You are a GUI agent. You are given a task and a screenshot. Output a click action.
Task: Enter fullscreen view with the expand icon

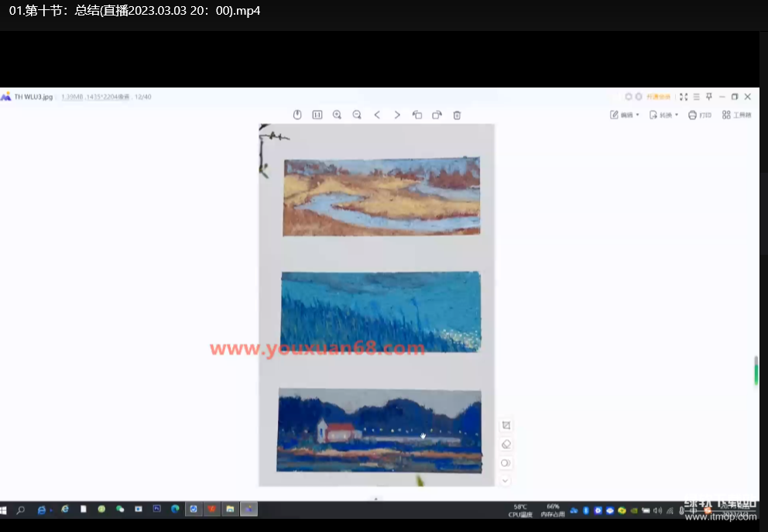[684, 97]
